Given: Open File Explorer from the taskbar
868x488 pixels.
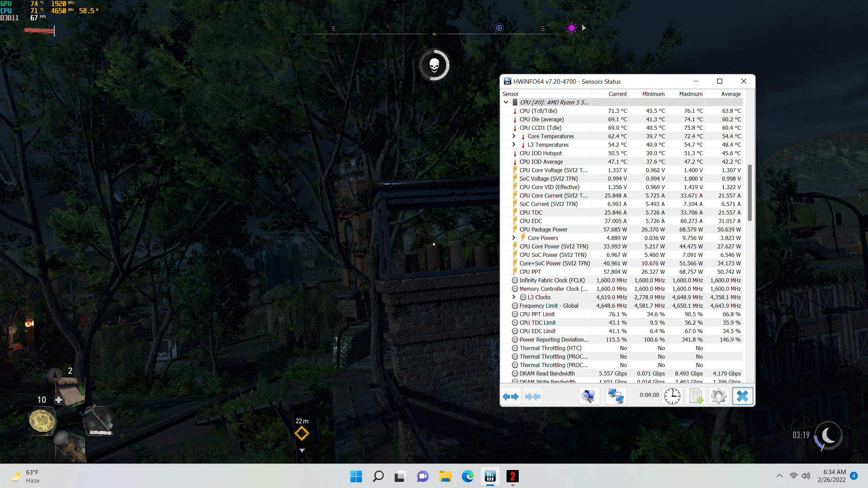Looking at the screenshot, I should click(445, 476).
